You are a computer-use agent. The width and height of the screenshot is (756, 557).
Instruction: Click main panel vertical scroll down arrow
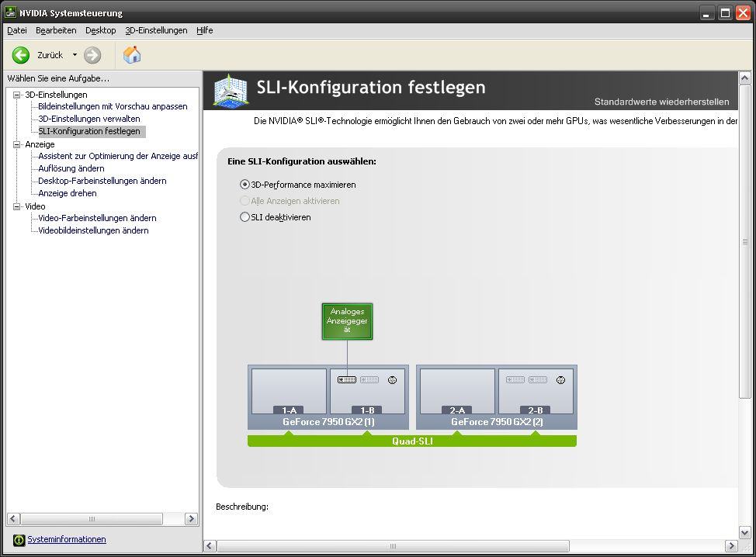click(x=745, y=532)
